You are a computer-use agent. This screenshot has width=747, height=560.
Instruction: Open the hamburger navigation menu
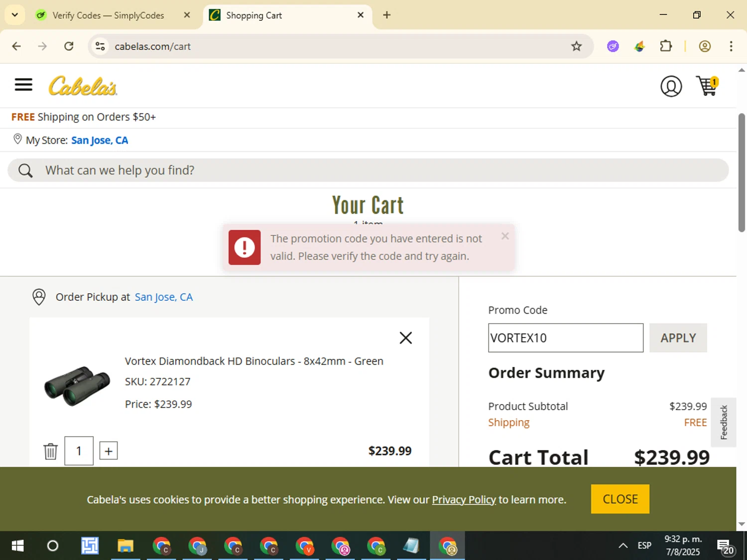[23, 85]
